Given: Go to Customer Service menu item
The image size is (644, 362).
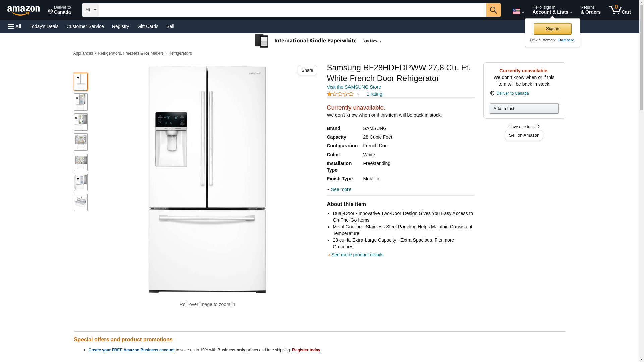Looking at the screenshot, I should (x=85, y=26).
